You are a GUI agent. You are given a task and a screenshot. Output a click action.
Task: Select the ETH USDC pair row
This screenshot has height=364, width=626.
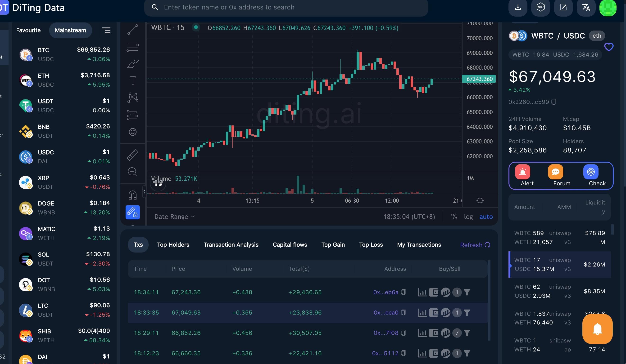click(64, 80)
